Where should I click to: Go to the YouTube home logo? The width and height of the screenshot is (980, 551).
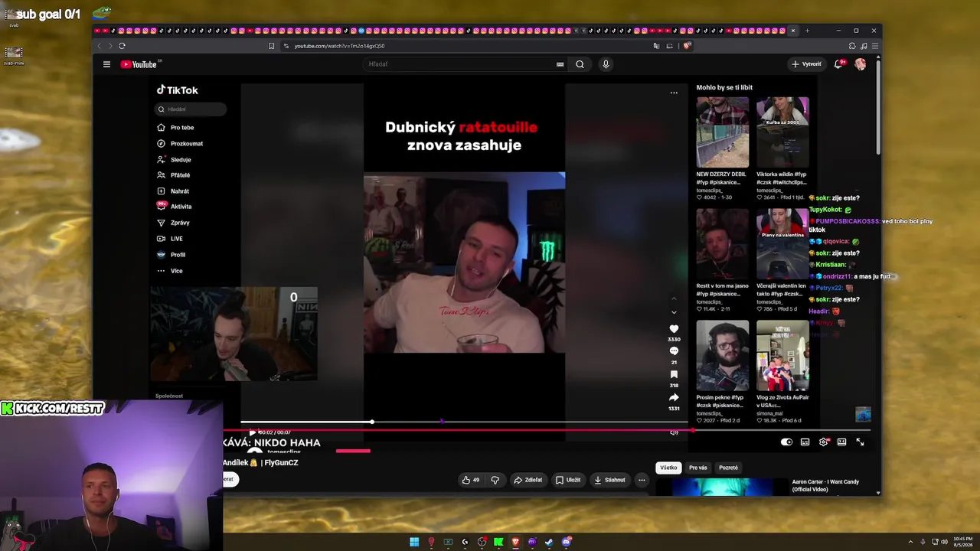pyautogui.click(x=139, y=64)
